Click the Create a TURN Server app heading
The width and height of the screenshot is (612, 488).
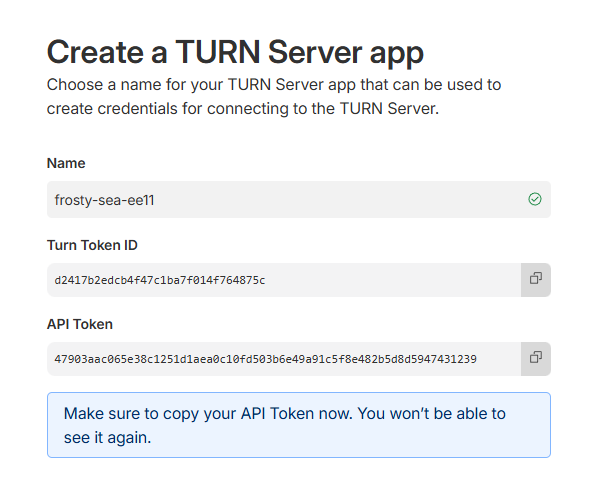pyautogui.click(x=235, y=52)
